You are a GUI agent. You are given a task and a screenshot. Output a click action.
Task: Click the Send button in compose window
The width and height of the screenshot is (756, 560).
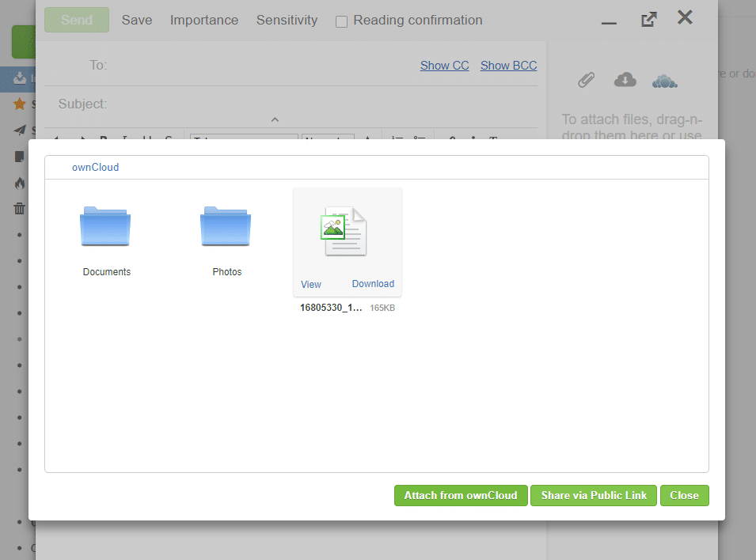pos(77,20)
